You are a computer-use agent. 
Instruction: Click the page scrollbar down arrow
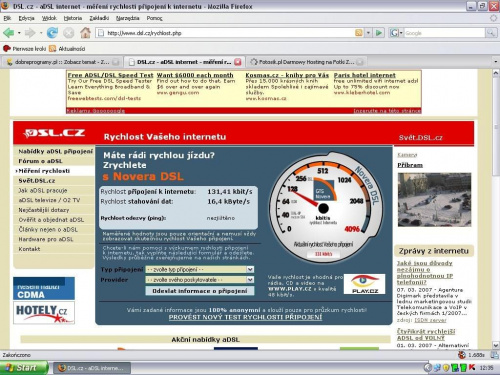496,345
